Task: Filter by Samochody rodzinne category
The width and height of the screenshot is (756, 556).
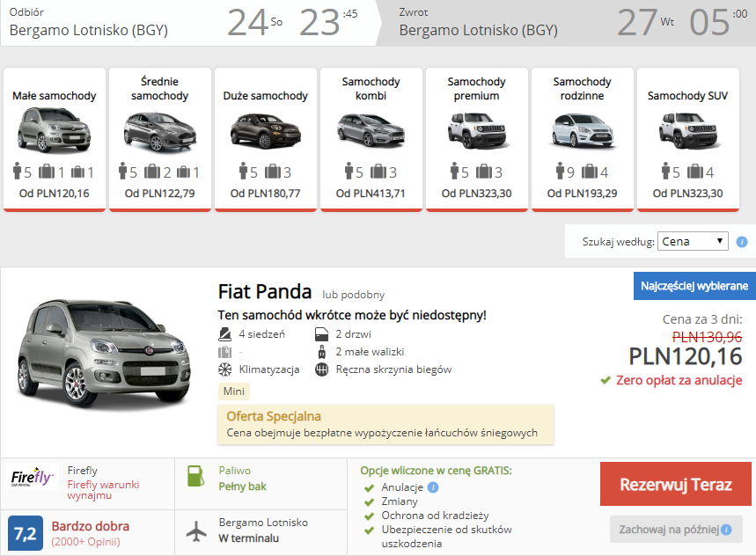Action: click(x=582, y=139)
